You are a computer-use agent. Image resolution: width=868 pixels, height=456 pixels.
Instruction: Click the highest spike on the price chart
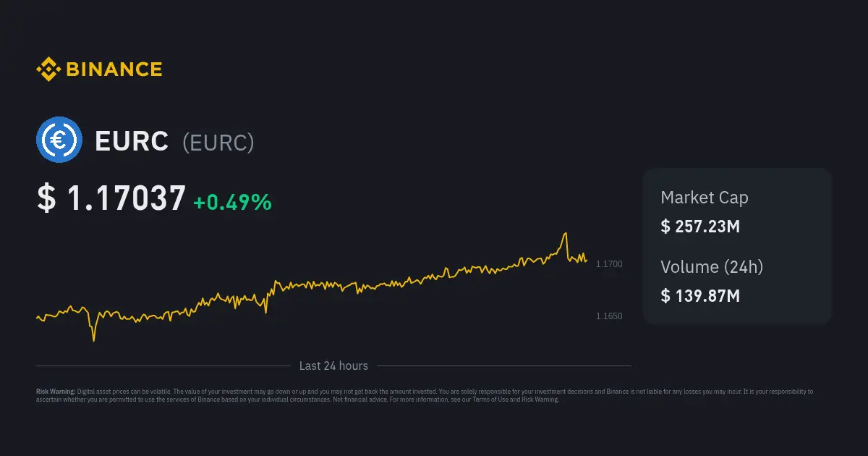[x=565, y=234]
